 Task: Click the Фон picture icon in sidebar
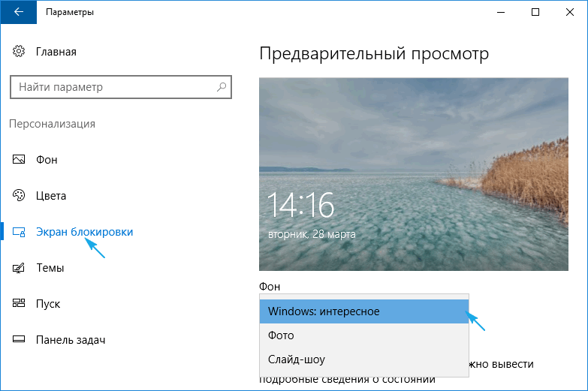click(x=19, y=160)
